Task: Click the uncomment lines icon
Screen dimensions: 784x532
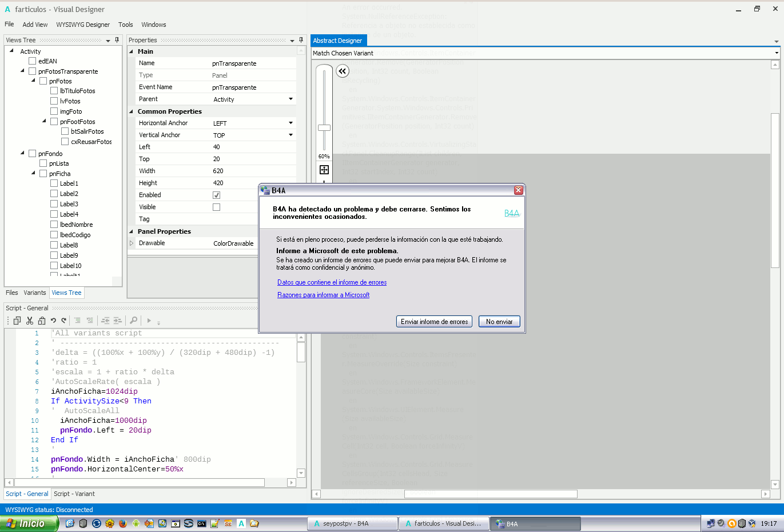Action: (x=90, y=321)
